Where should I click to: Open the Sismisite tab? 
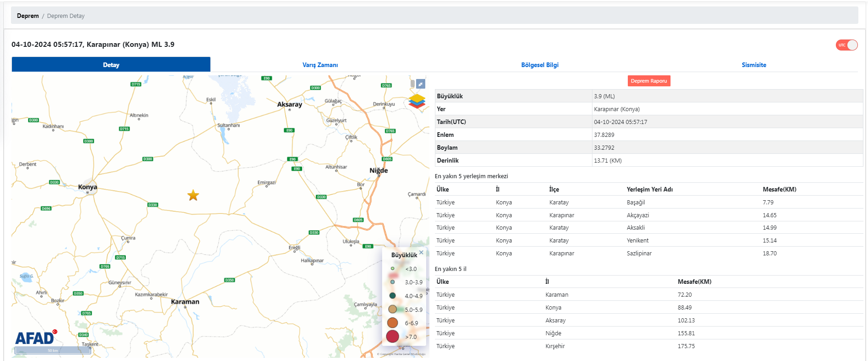(754, 65)
